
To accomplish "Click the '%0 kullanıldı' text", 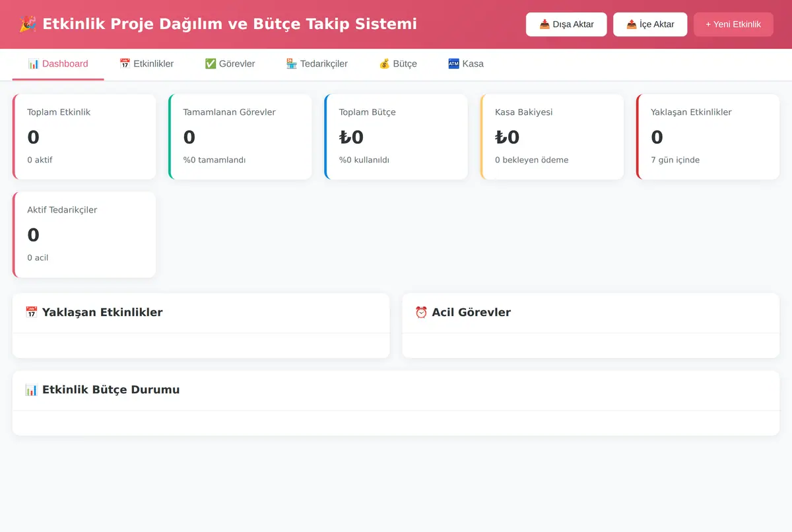I will coord(364,160).
